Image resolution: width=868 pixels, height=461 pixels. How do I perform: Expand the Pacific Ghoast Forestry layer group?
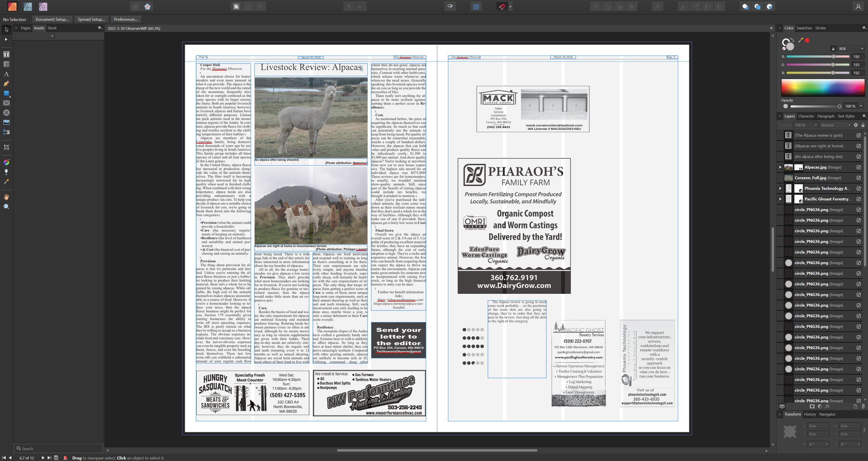(x=780, y=199)
